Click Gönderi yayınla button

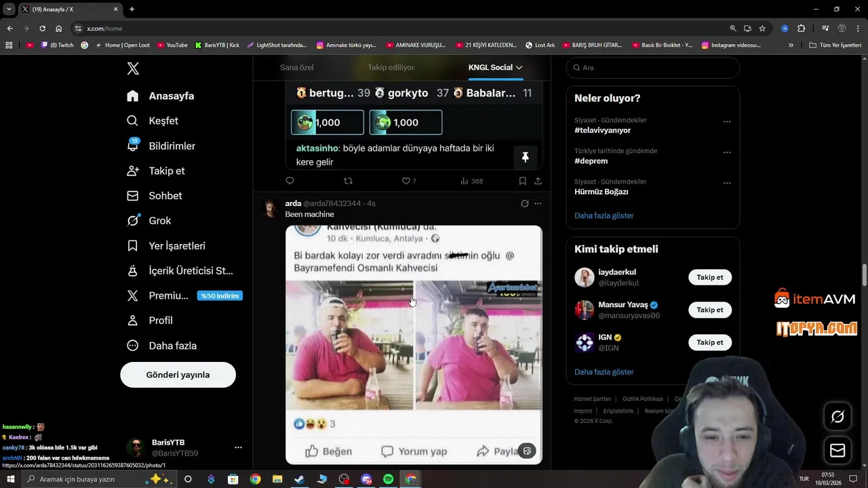click(x=178, y=375)
